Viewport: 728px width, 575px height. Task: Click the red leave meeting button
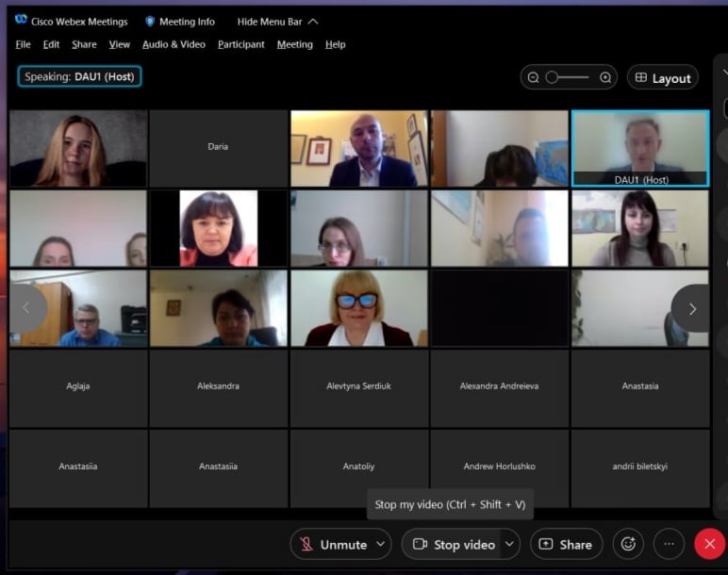(x=709, y=544)
